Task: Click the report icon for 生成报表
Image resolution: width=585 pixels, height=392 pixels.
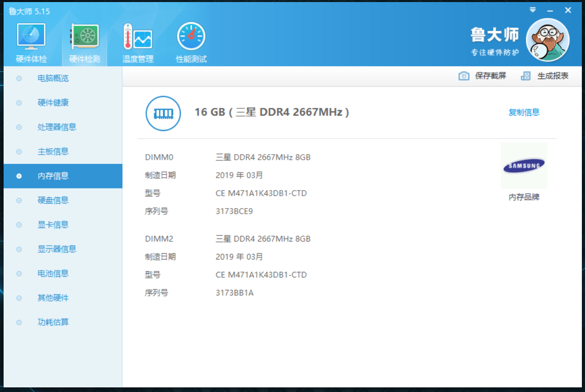Action: coord(526,76)
